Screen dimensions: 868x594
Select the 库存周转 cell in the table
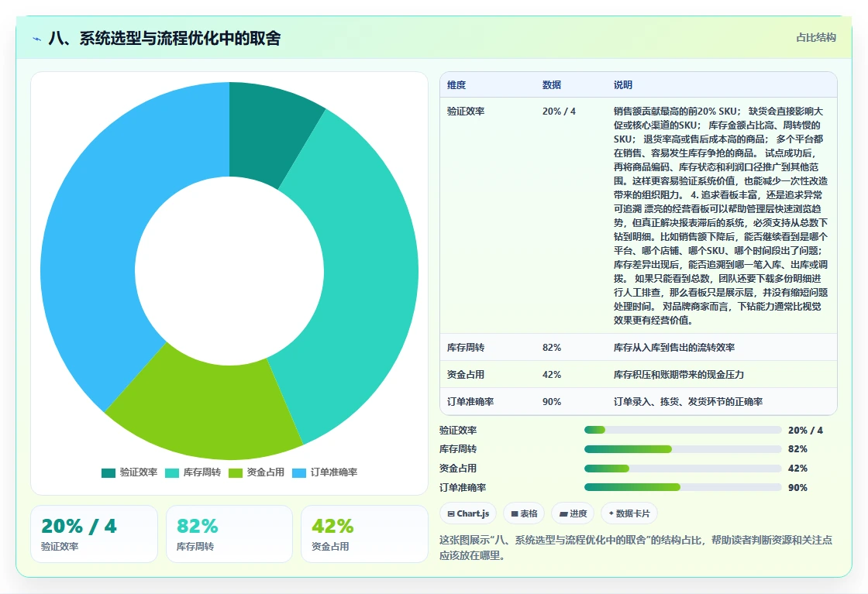(x=466, y=347)
